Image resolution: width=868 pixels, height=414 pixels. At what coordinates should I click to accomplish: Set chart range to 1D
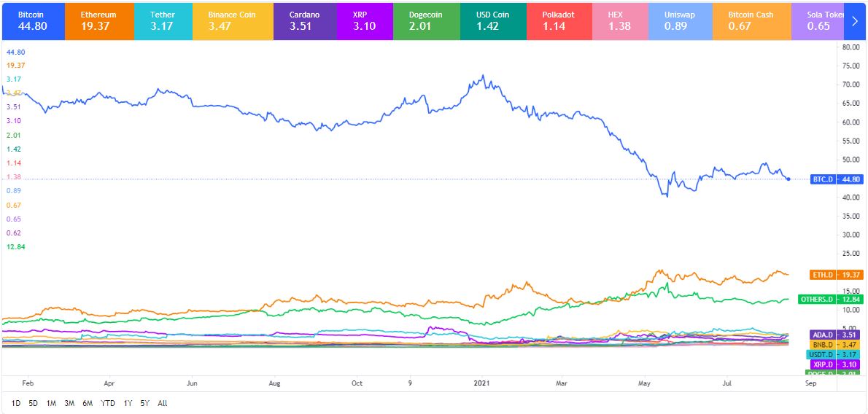point(16,404)
